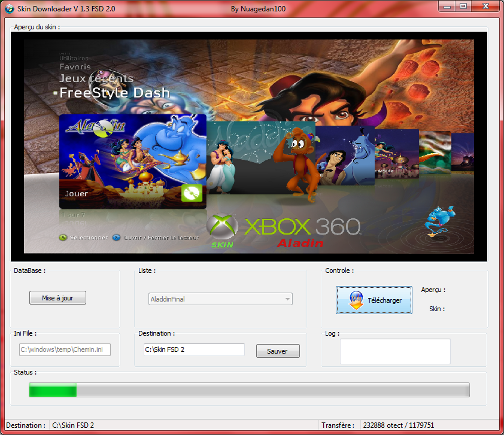Click the DataBase group label
504x435 pixels.
29,270
